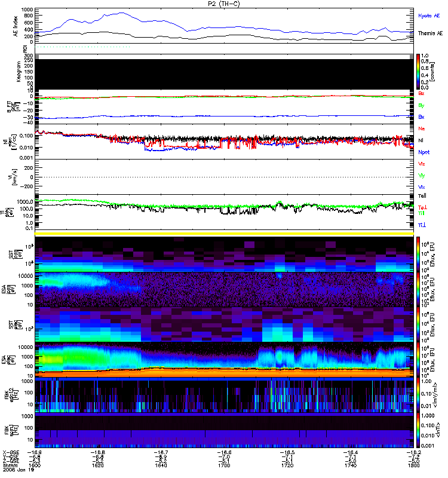
Task: Click the X-GSE row label
Action: [x=11, y=452]
